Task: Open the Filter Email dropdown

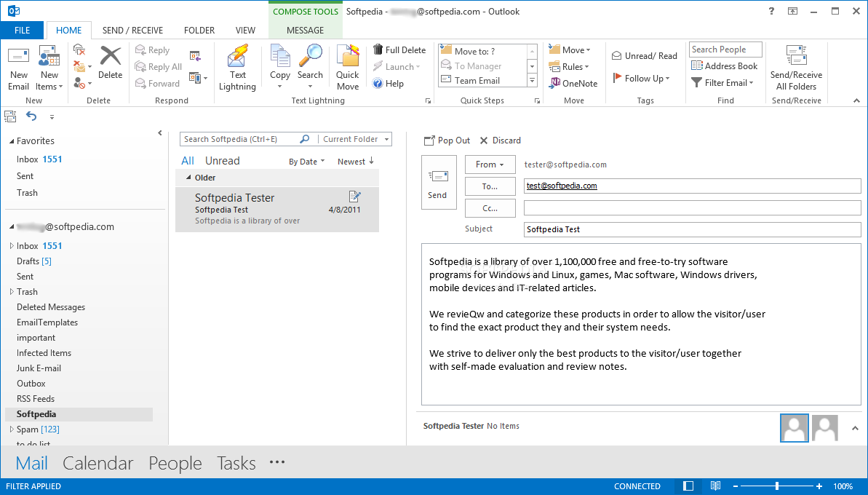Action: [722, 82]
